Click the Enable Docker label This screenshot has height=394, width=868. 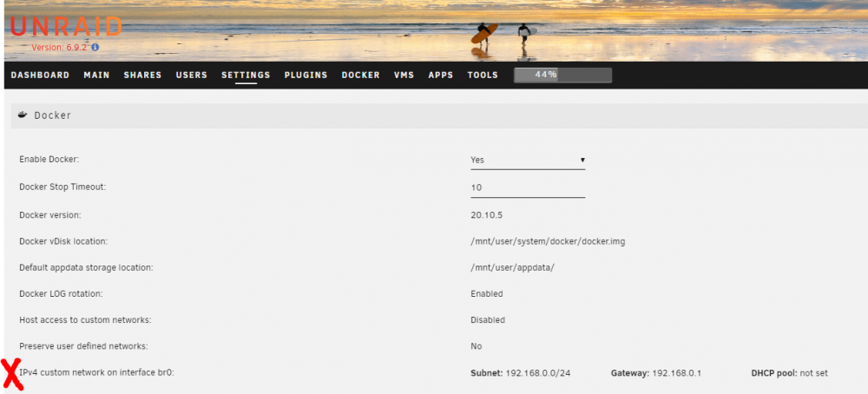point(49,160)
